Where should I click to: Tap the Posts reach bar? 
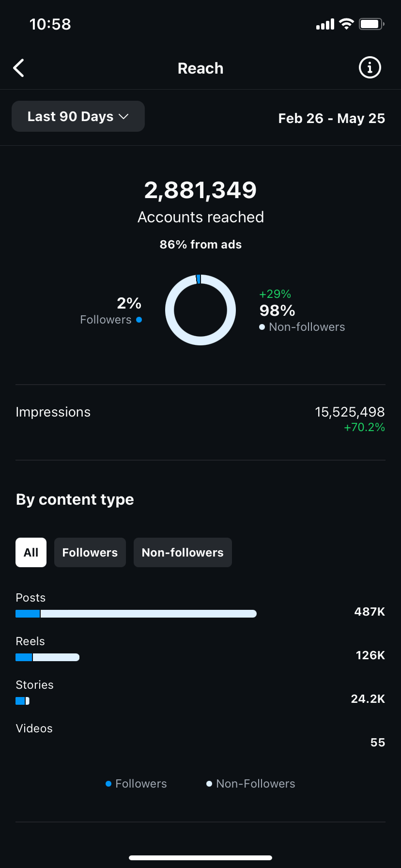pos(136,614)
